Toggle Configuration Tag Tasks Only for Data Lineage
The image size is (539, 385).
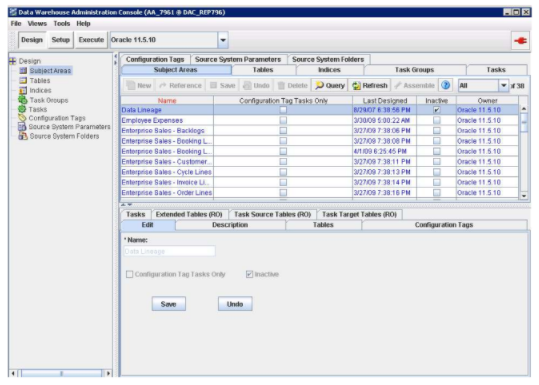[x=283, y=110]
